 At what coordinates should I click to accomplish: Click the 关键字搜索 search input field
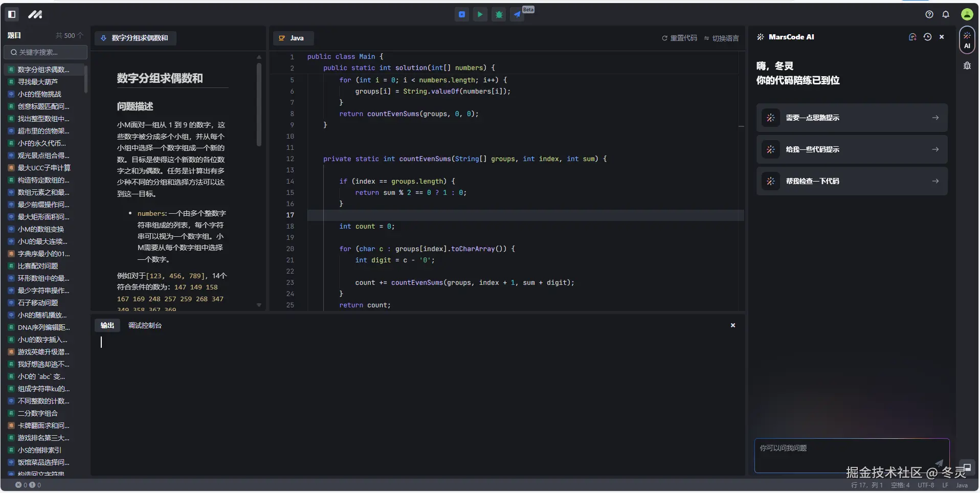[46, 52]
